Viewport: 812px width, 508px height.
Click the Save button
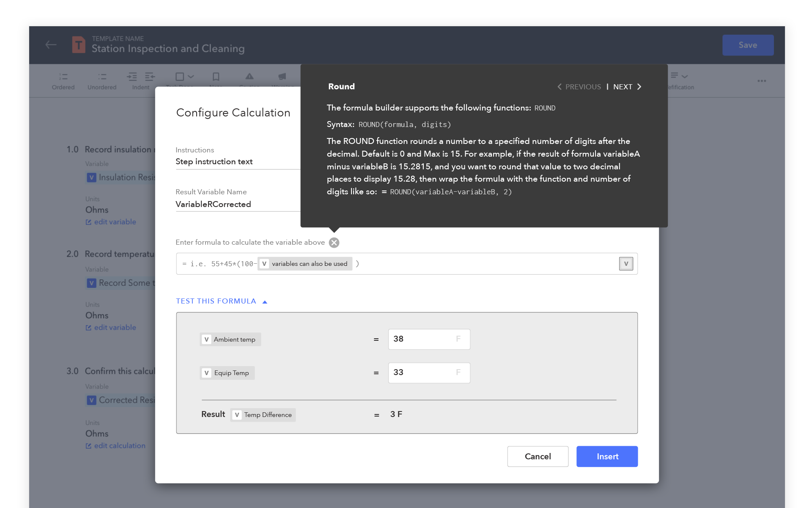(x=748, y=45)
